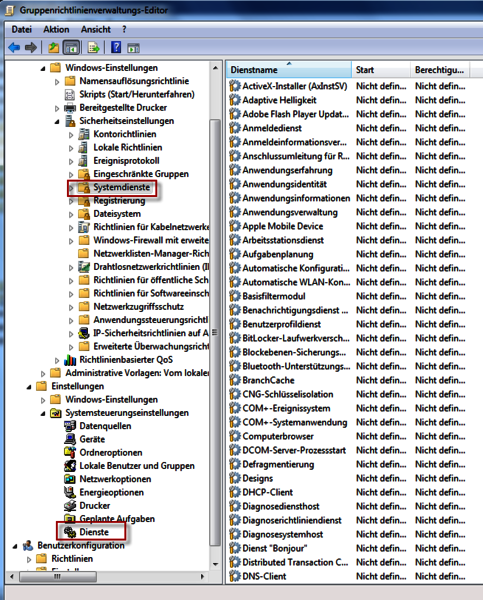Click the Drucker printer icon in tree
This screenshot has height=600, width=483.
tap(70, 505)
